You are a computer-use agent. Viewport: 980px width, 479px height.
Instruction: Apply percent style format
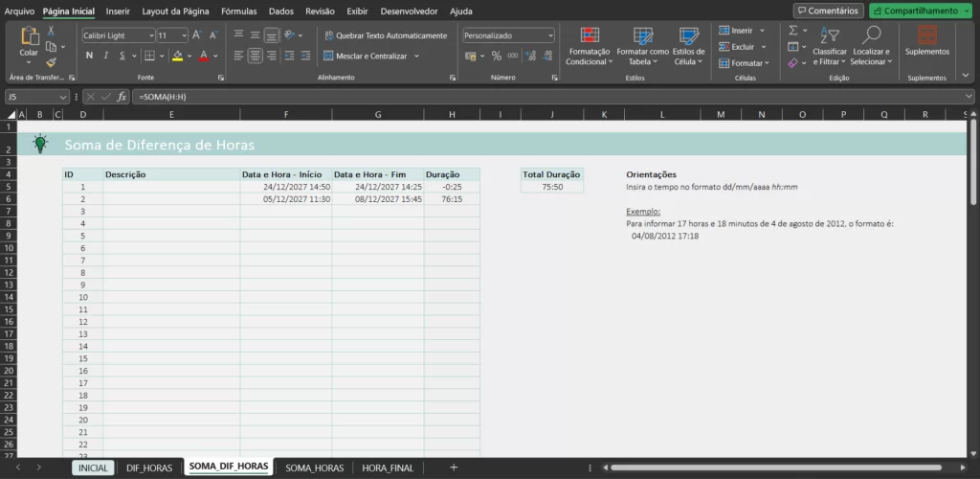click(497, 56)
